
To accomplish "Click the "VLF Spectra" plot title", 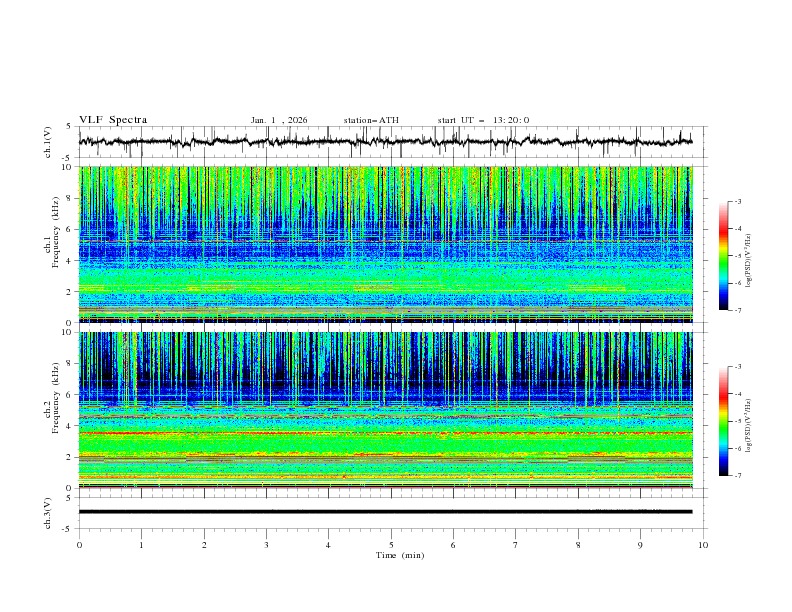I will coord(113,120).
